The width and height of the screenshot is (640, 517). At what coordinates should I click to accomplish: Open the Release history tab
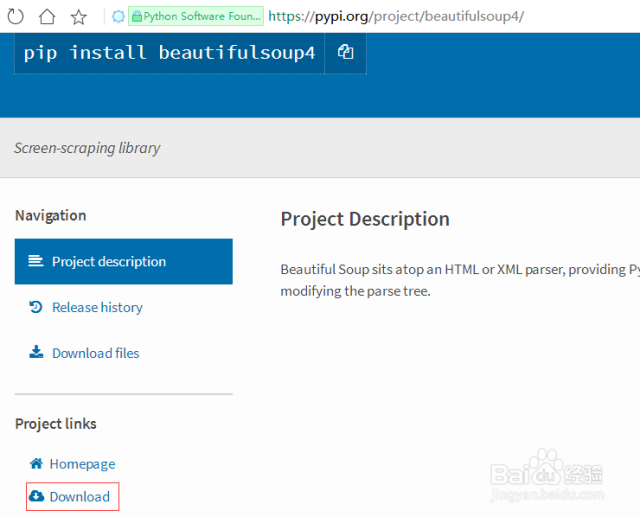point(97,307)
